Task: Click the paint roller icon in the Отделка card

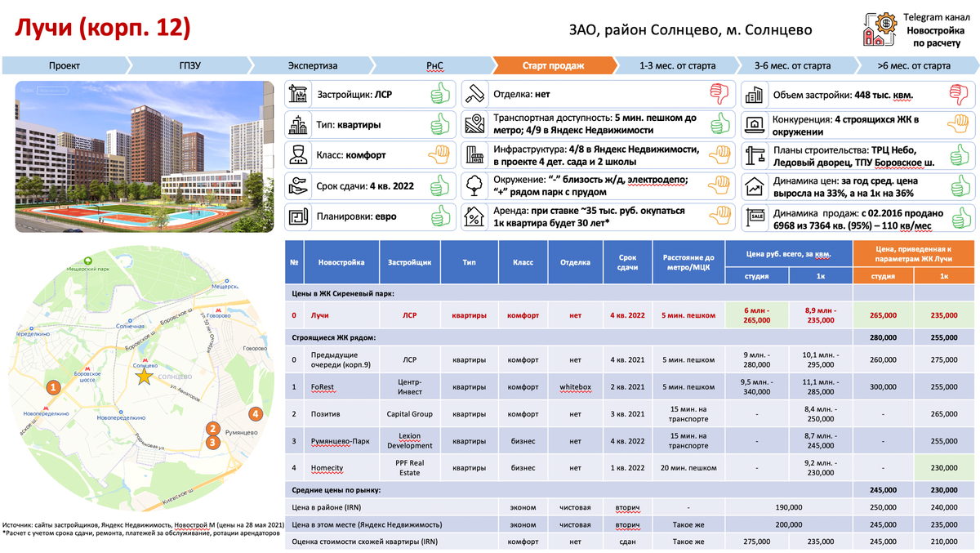Action: tap(474, 95)
